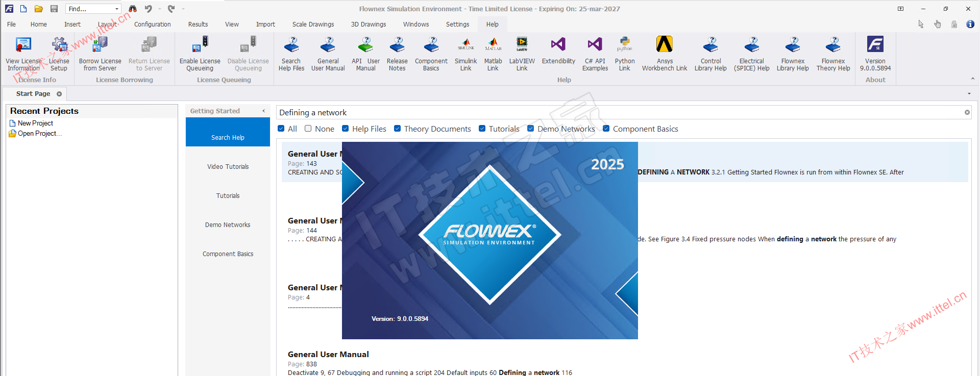Open Flownex Library Help

[793, 54]
